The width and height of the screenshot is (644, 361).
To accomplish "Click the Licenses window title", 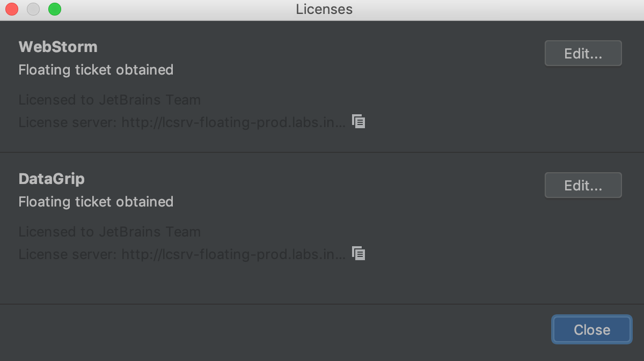I will point(324,9).
